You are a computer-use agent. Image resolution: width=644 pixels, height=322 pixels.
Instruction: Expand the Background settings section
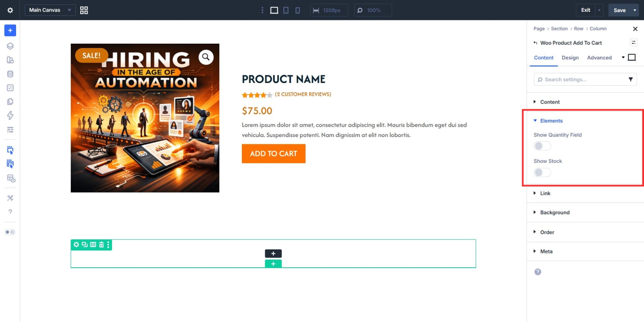554,212
